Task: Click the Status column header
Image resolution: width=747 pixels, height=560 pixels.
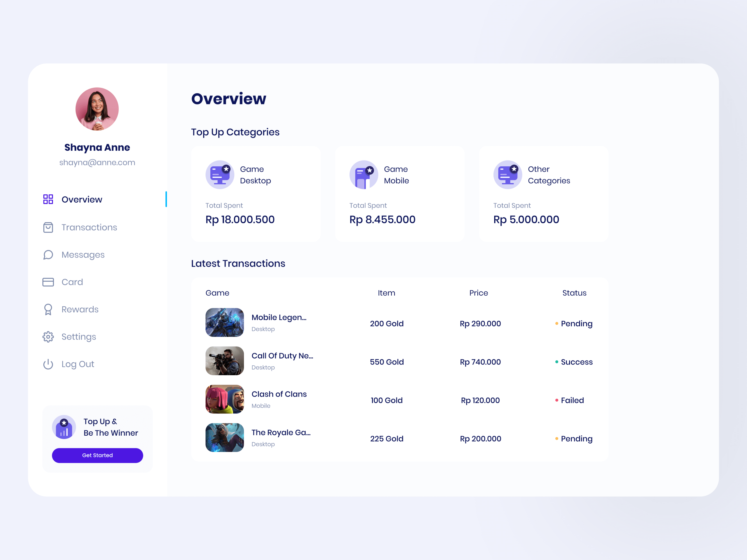Action: (574, 293)
